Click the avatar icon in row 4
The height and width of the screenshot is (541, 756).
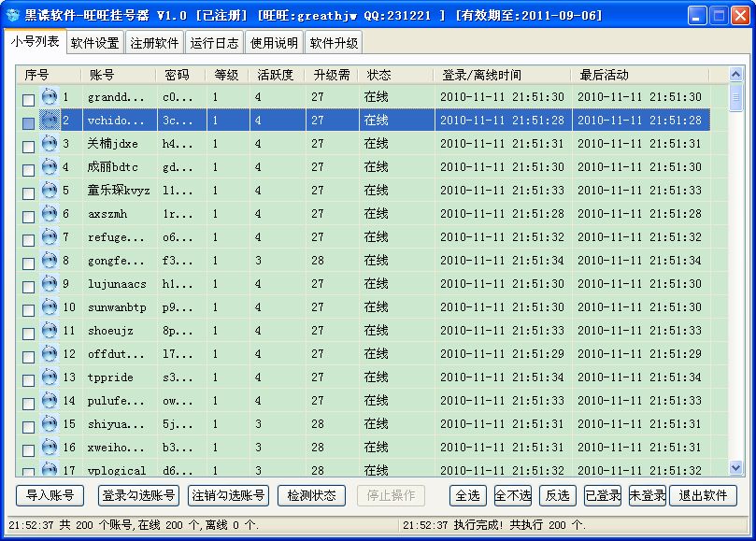50,167
